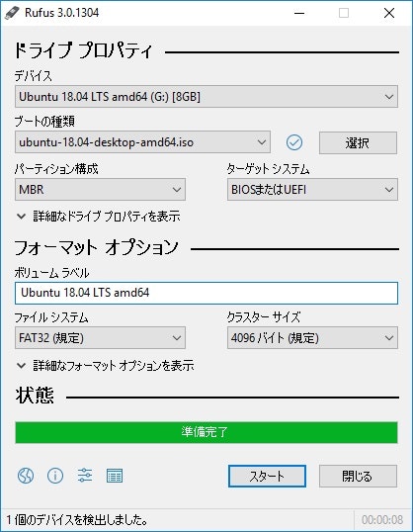Screen dimensions: 413x532
Task: Show the log window icon
Action: [115, 476]
